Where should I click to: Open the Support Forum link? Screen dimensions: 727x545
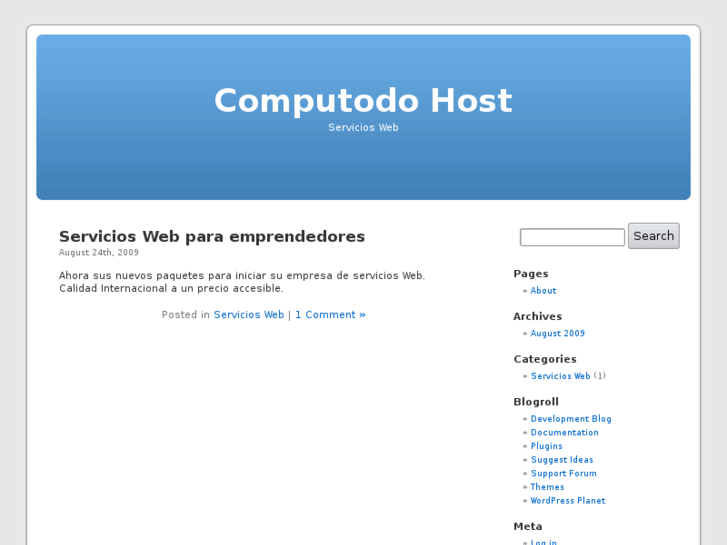563,473
